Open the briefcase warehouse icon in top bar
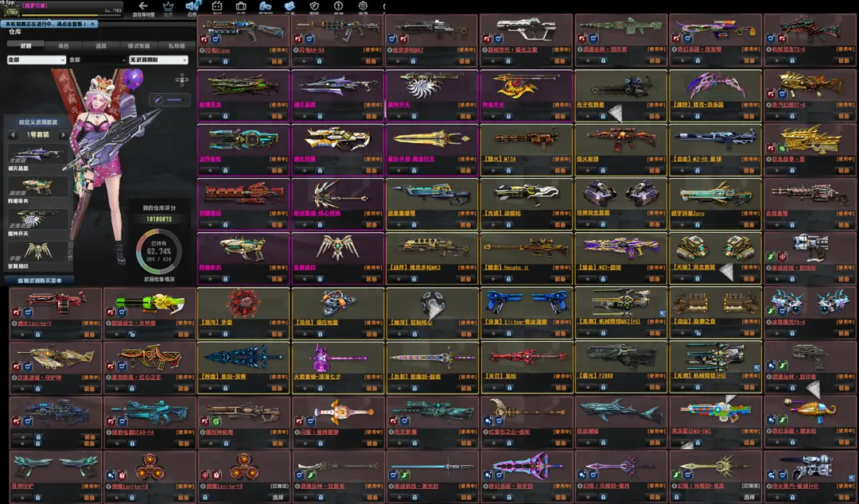 pos(241,6)
